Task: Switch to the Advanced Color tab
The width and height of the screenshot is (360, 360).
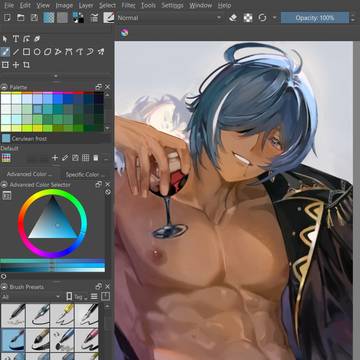Action: point(30,174)
